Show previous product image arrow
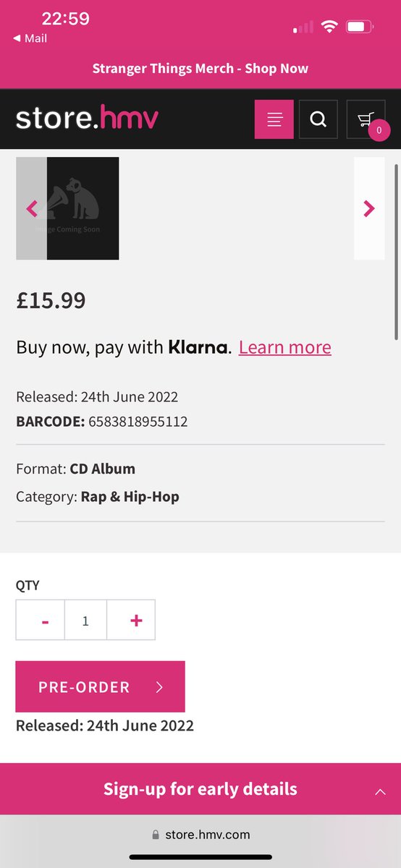The image size is (401, 868). 31,209
